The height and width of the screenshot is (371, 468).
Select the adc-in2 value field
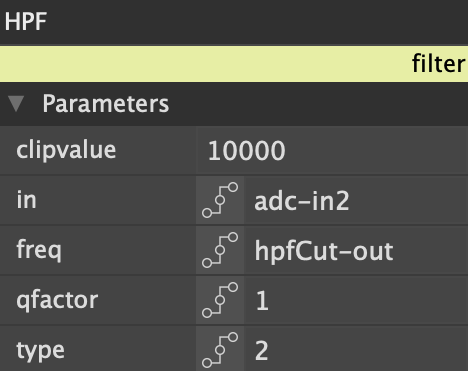point(356,200)
